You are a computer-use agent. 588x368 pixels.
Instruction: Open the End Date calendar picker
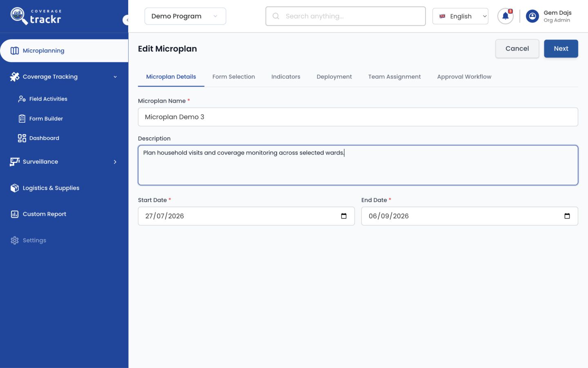click(567, 216)
